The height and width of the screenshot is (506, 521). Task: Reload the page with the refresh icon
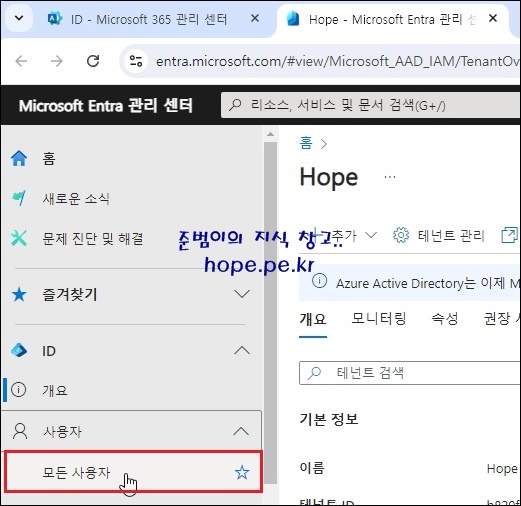(93, 61)
